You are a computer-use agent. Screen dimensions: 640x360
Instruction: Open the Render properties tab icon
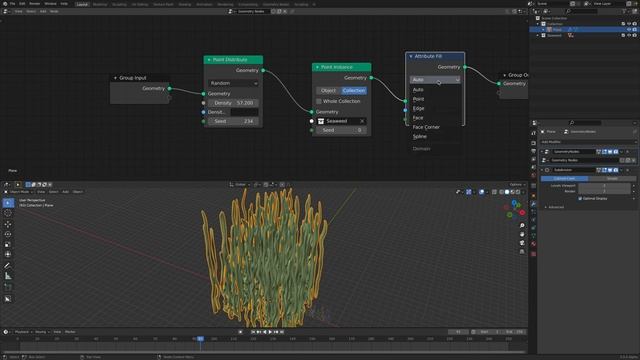point(533,143)
